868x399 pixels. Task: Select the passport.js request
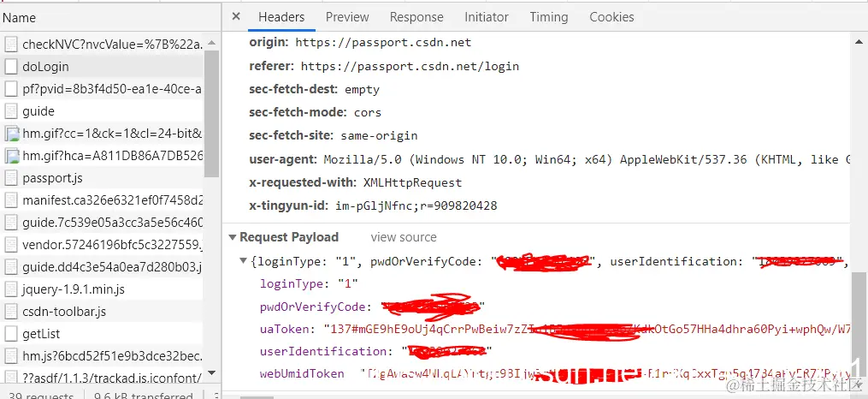[x=103, y=178]
